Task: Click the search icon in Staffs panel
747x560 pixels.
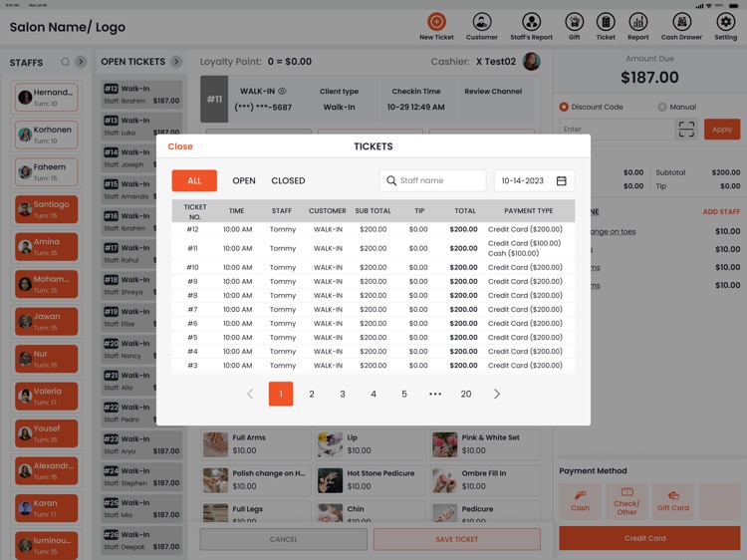Action: click(x=66, y=62)
